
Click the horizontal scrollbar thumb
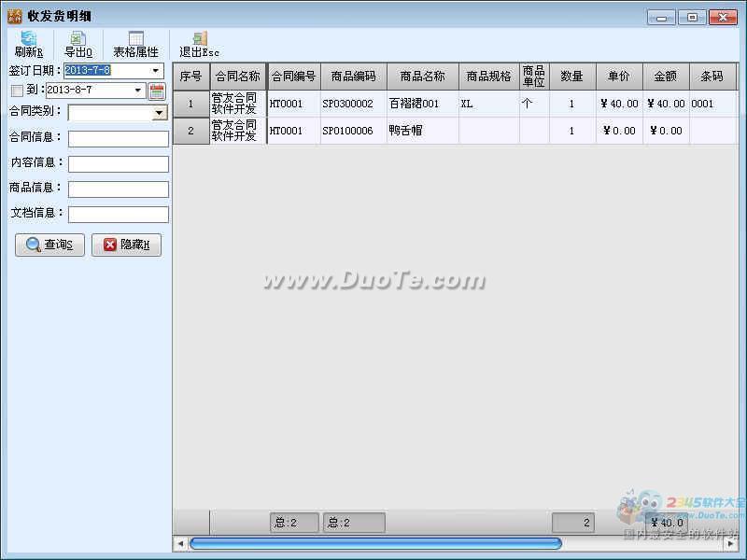(x=375, y=543)
